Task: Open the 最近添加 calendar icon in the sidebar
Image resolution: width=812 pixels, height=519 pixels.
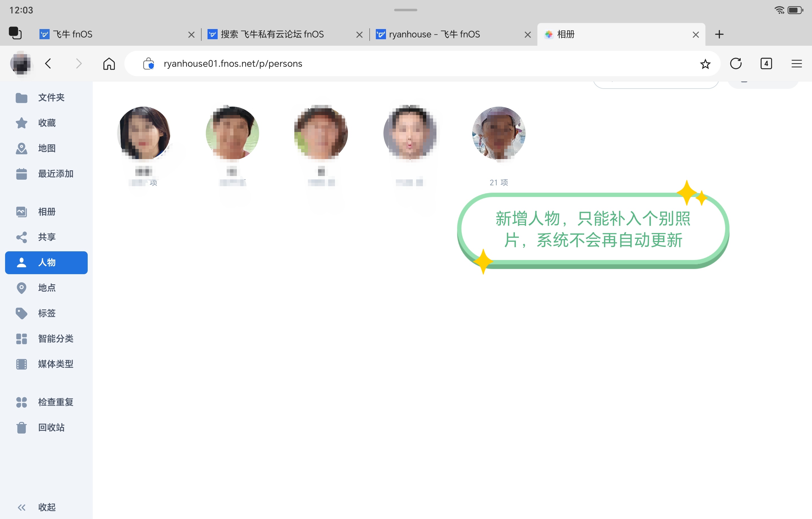Action: [22, 174]
